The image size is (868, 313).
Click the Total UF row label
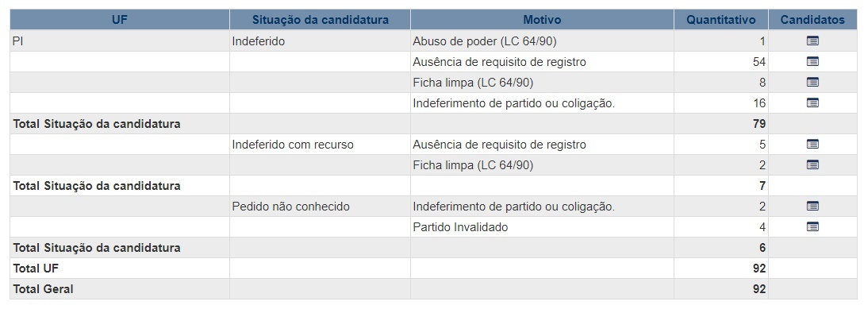[x=36, y=269]
